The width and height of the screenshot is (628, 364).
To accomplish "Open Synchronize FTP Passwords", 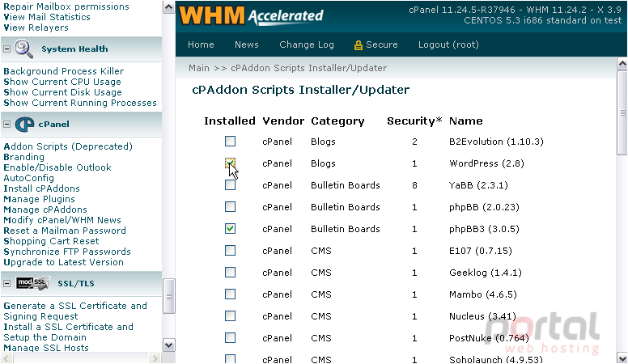I will click(67, 252).
